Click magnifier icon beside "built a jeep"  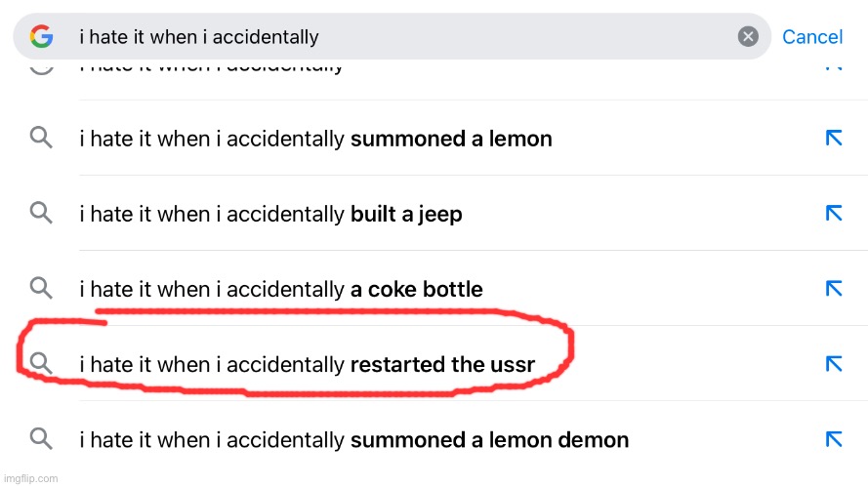tap(41, 213)
